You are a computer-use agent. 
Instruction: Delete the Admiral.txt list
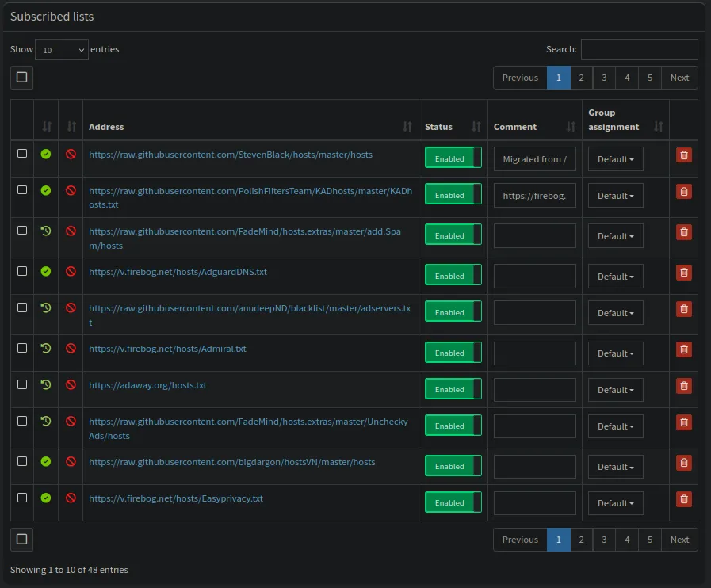pyautogui.click(x=684, y=349)
